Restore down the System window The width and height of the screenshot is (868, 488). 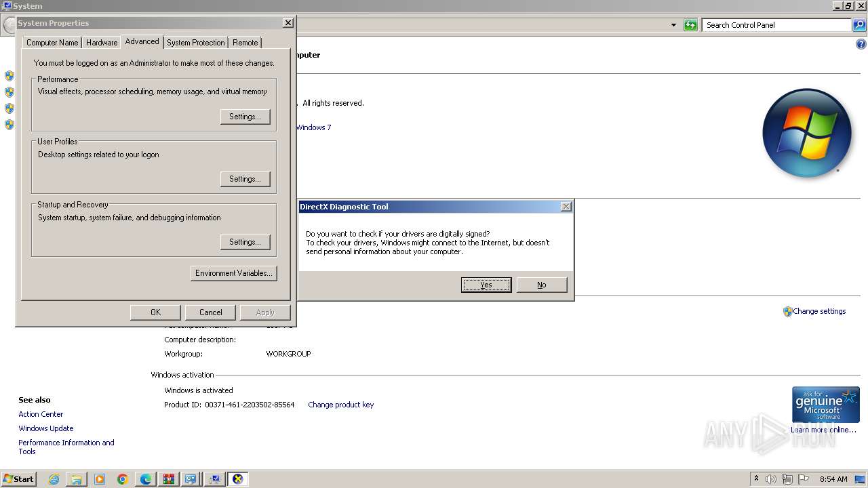(848, 5)
